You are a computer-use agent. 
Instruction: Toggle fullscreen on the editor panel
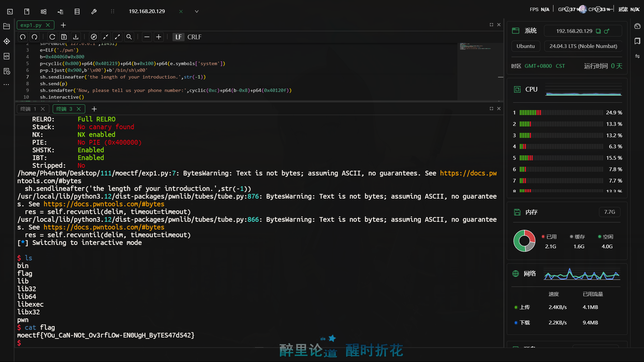click(491, 24)
